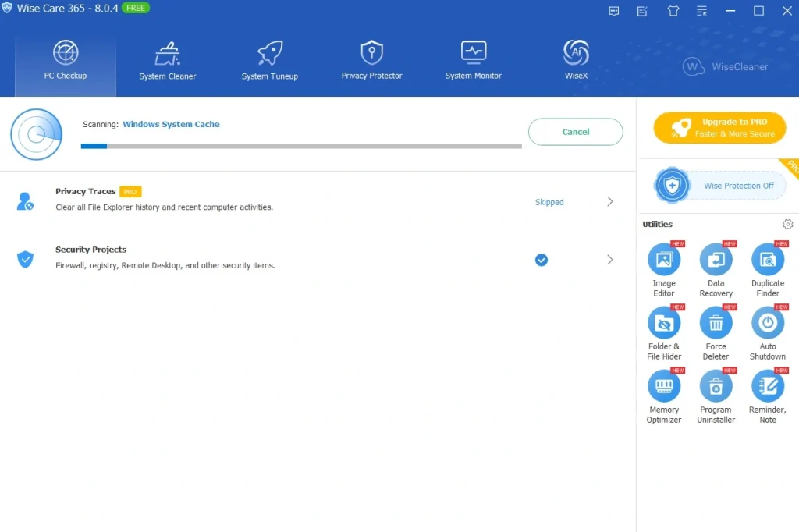
Task: Toggle Security Projects checkmark
Action: pos(542,260)
